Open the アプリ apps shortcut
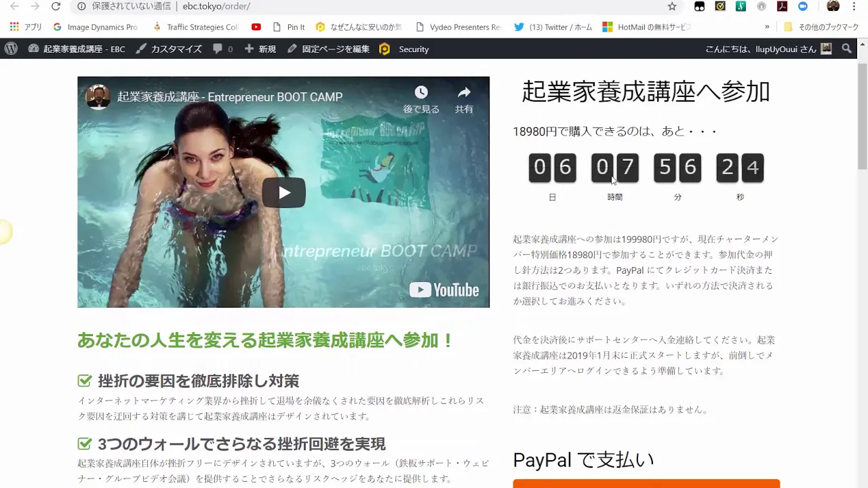Image resolution: width=868 pixels, height=488 pixels. (26, 27)
